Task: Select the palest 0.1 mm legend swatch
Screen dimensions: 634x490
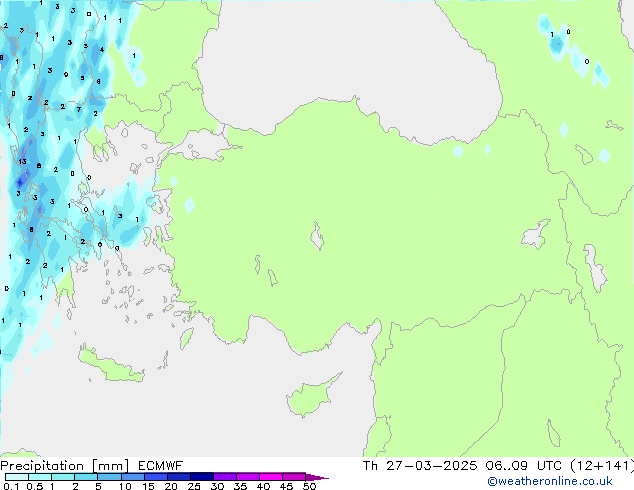Action: [17, 477]
